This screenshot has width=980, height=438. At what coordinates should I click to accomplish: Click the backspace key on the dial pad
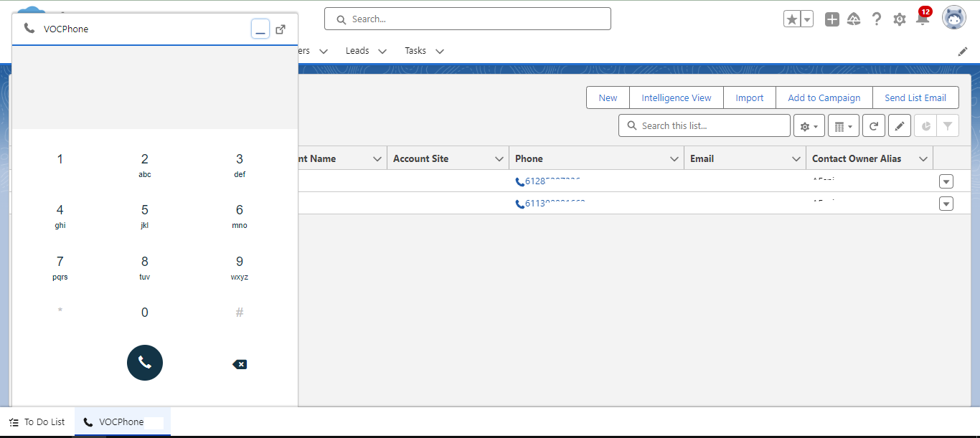point(240,363)
